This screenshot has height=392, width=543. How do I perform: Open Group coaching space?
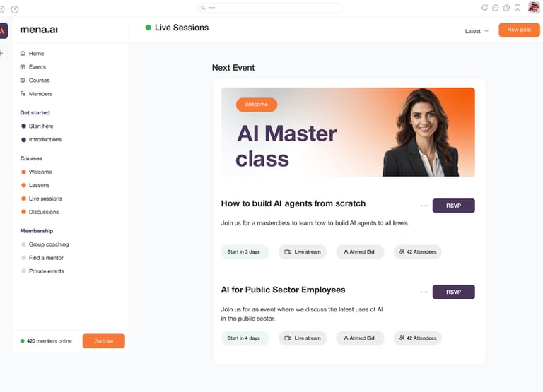tap(45, 244)
